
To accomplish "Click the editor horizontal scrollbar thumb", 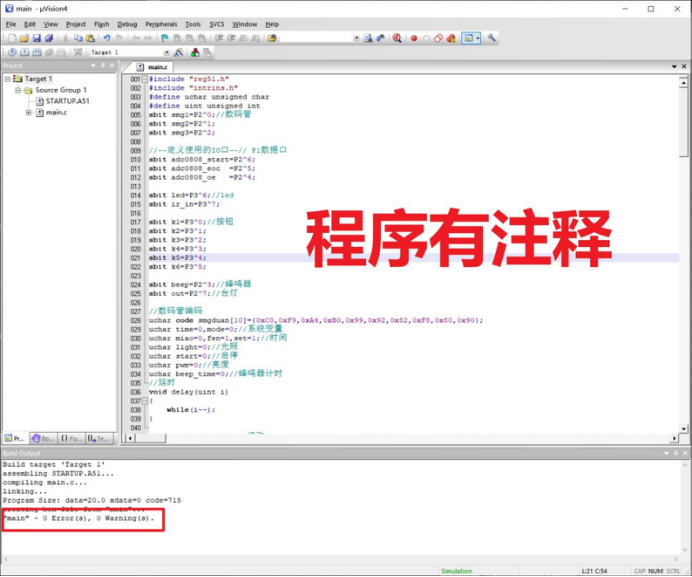I will click(150, 438).
